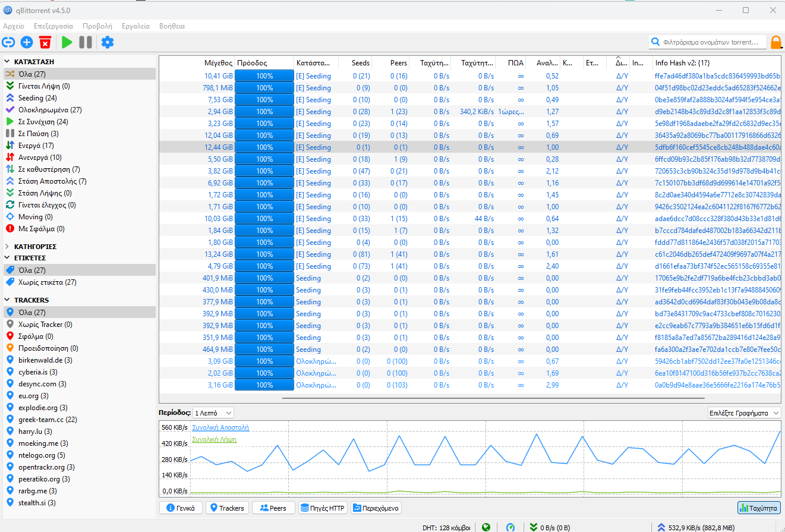785x532 pixels.
Task: Open the Περίοδος 1 Λεπτό dropdown
Action: pos(213,413)
